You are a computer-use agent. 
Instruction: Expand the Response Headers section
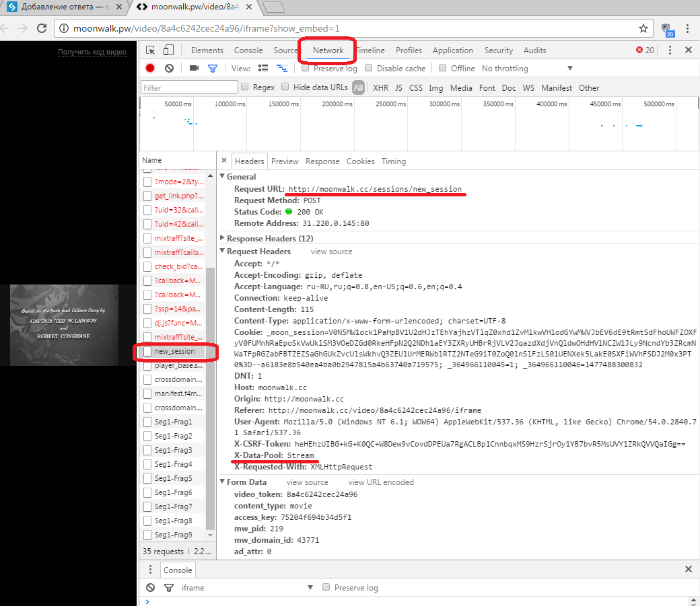tap(223, 238)
